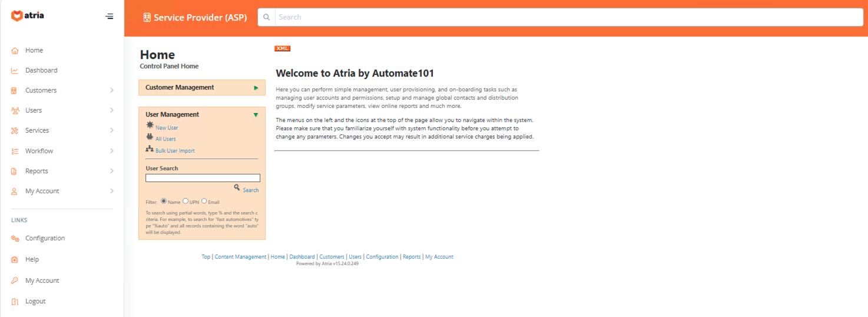Click the User Management panel header
Image resolution: width=868 pixels, height=317 pixels.
pos(202,115)
